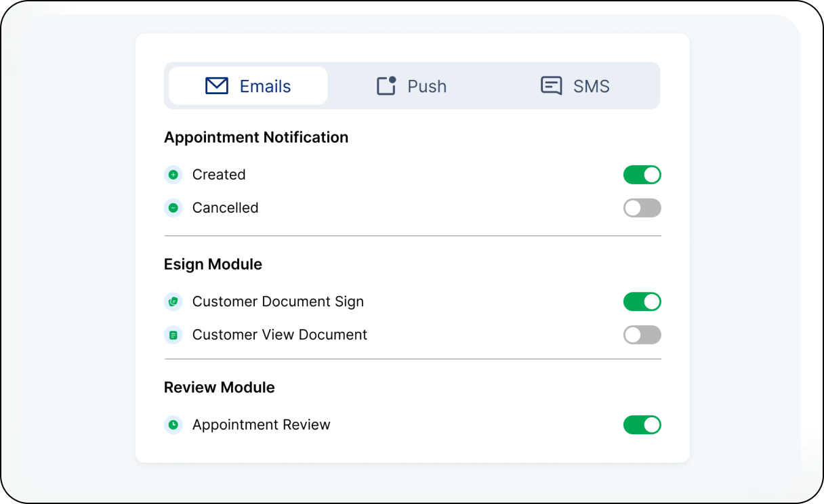This screenshot has width=824, height=504.
Task: Click the Appointment Notification section heading
Action: pyautogui.click(x=256, y=138)
